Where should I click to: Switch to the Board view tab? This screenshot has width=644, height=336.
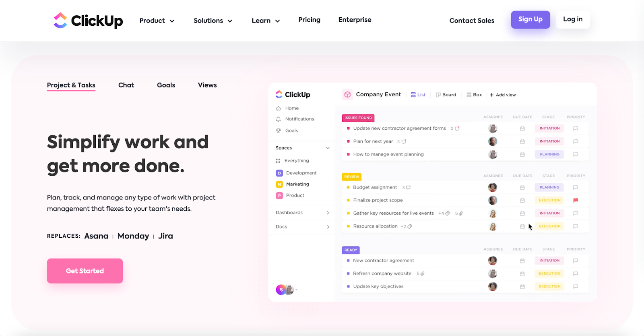(446, 95)
